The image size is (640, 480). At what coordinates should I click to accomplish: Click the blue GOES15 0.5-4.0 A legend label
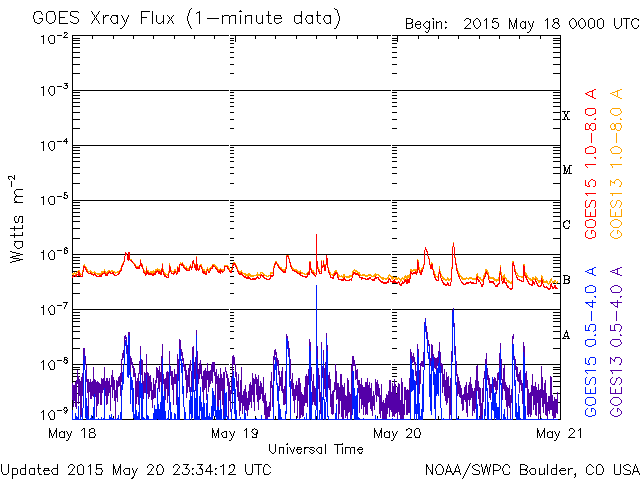tap(591, 341)
